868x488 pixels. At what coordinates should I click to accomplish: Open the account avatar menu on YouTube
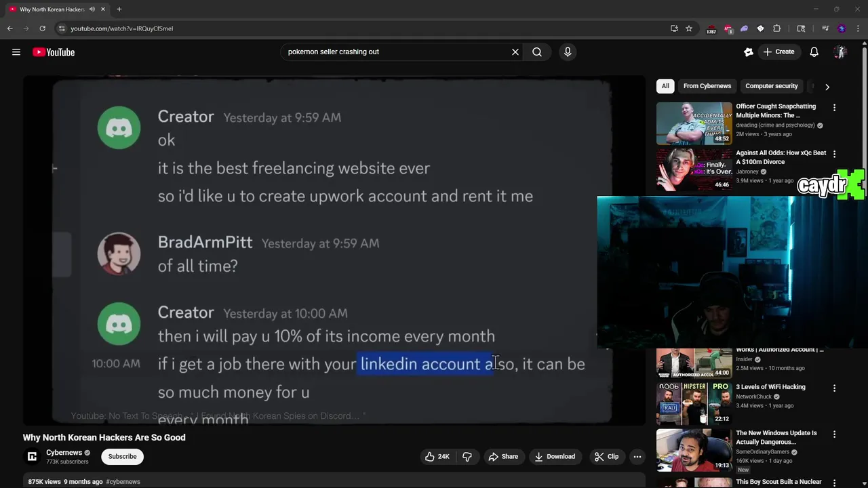840,52
